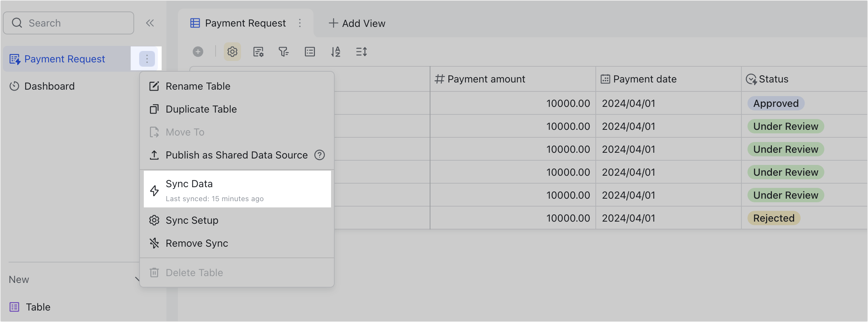Click the Status column header
Screen dimensions: 868x322
tap(804, 79)
